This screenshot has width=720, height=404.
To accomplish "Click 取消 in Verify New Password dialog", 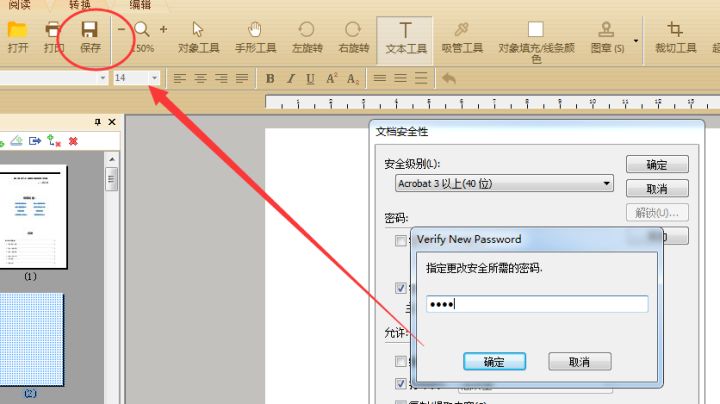I will tap(579, 362).
